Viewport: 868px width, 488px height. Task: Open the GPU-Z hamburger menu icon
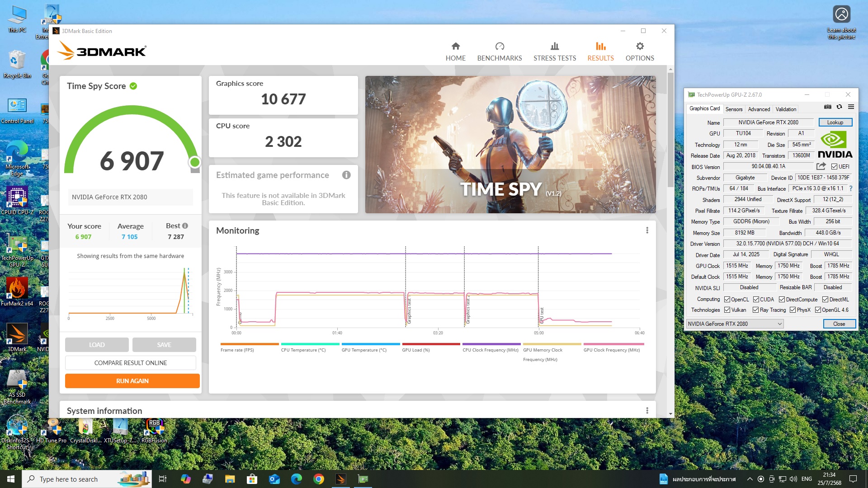851,107
